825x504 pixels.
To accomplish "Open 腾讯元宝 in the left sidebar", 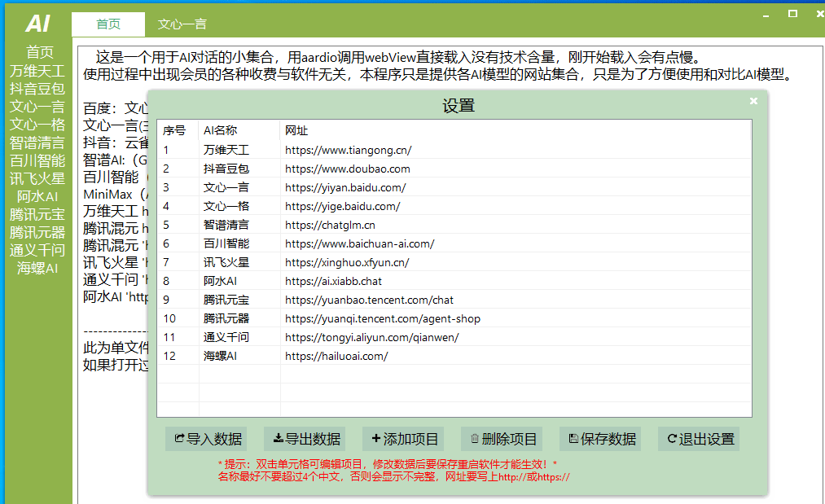I will pos(37,214).
